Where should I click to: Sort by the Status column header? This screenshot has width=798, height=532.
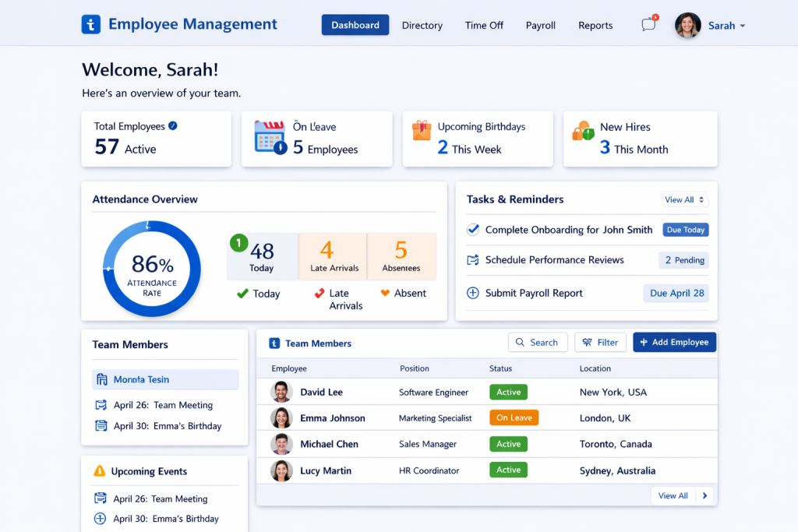tap(501, 368)
